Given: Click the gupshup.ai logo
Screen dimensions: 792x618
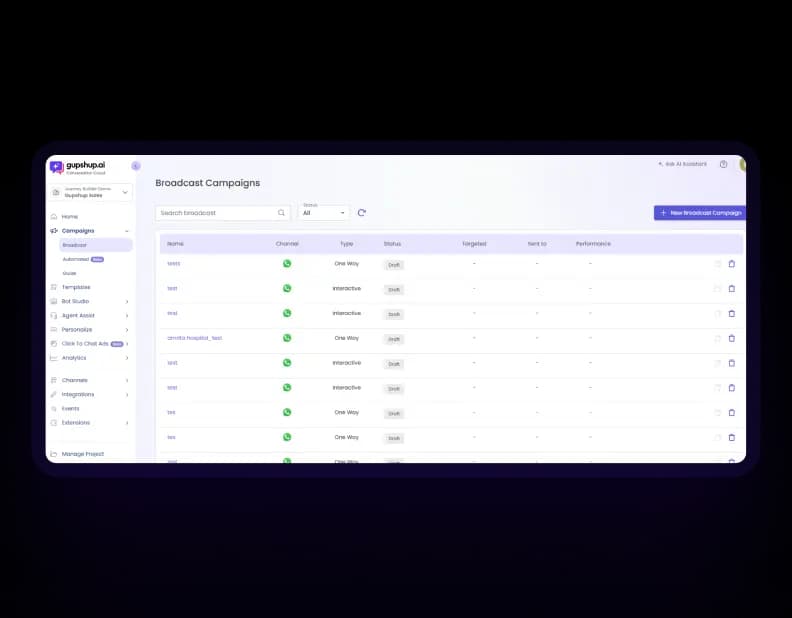Looking at the screenshot, I should tap(75, 166).
